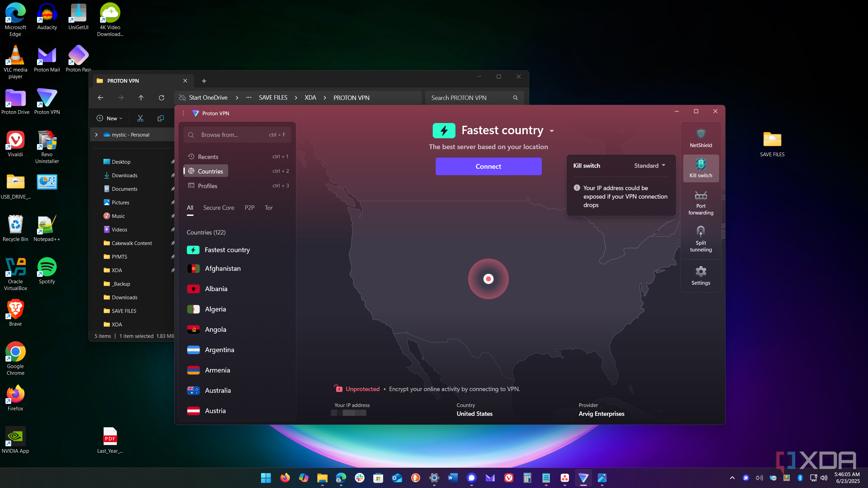The height and width of the screenshot is (488, 868).
Task: Expand the mystic - Personal tree item
Action: coord(96,135)
